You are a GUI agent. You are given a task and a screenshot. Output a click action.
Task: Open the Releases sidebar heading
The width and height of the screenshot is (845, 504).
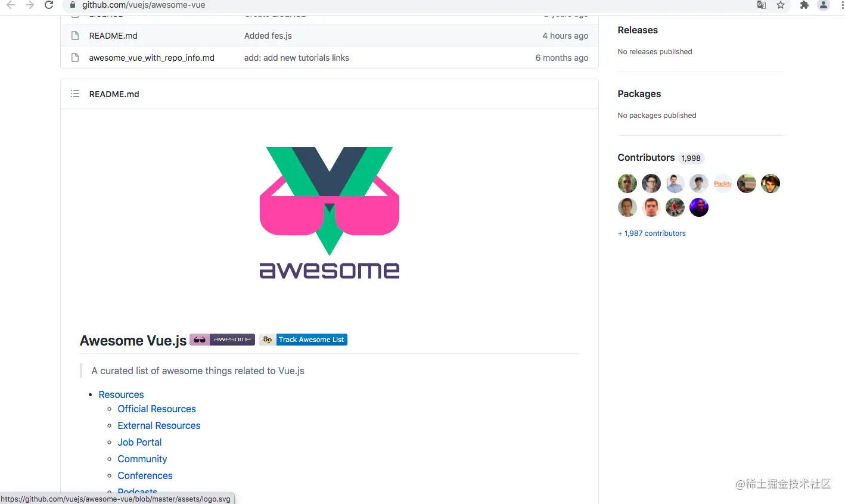pyautogui.click(x=638, y=30)
